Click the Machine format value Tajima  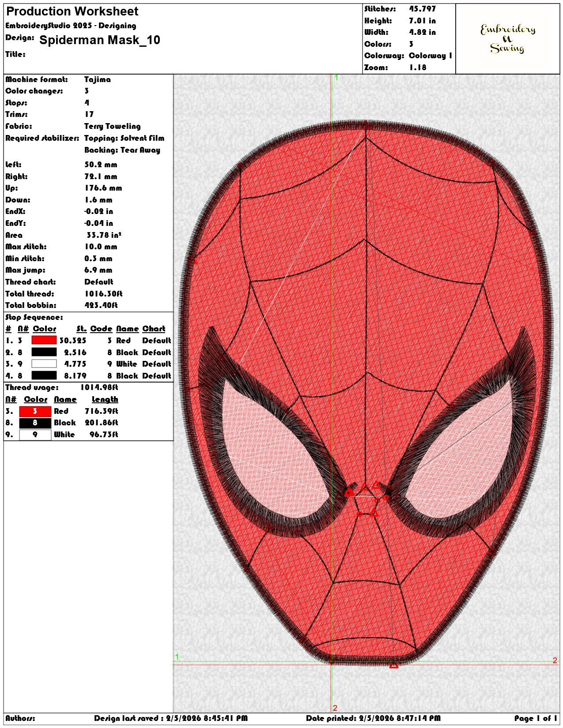tap(98, 79)
